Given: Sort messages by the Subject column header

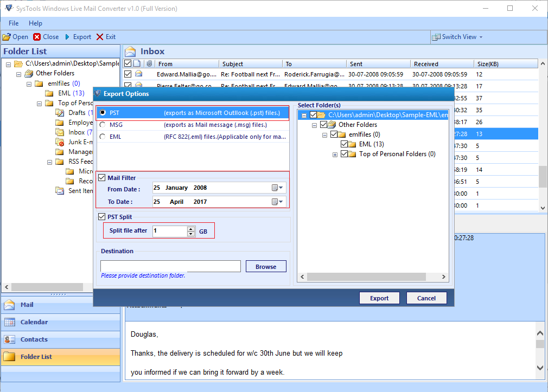Looking at the screenshot, I should pos(251,63).
